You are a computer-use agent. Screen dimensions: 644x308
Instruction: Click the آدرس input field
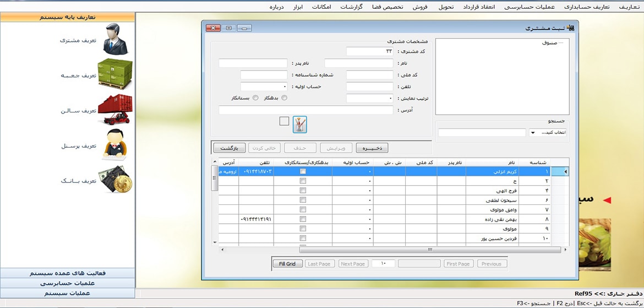(x=306, y=110)
